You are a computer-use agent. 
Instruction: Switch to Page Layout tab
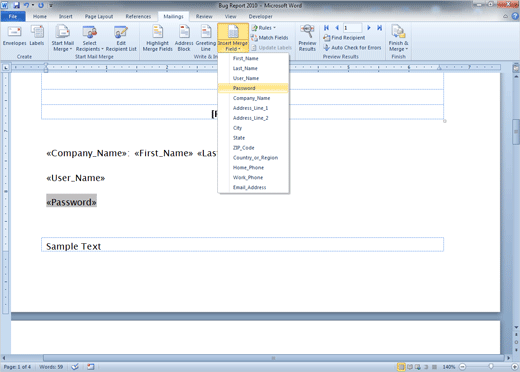[x=99, y=16]
